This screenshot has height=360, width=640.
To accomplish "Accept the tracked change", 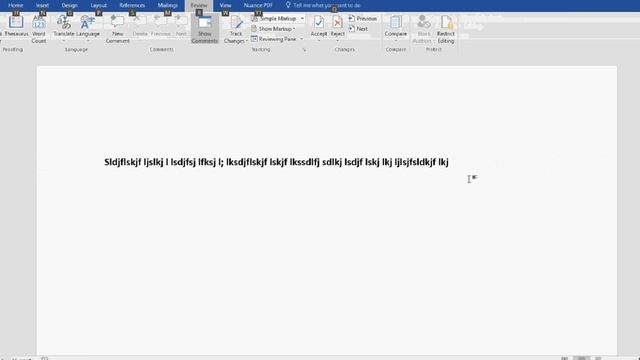I will [x=318, y=26].
